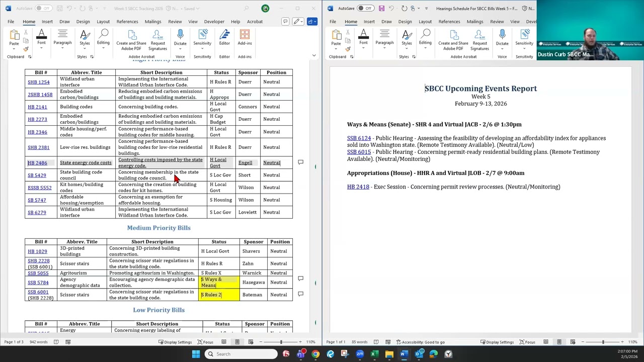Image resolution: width=644 pixels, height=362 pixels.
Task: Open the SB 5784 bill link
Action: click(x=38, y=283)
